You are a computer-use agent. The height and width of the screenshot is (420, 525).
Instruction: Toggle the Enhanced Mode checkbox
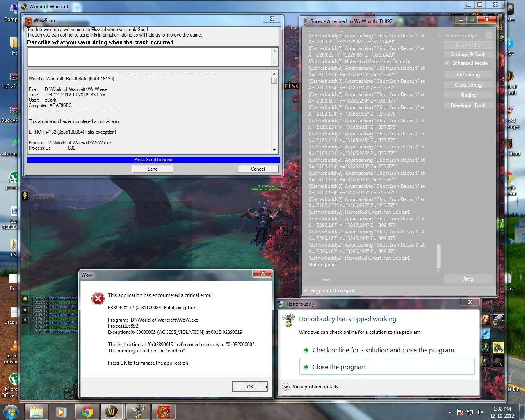click(x=447, y=63)
